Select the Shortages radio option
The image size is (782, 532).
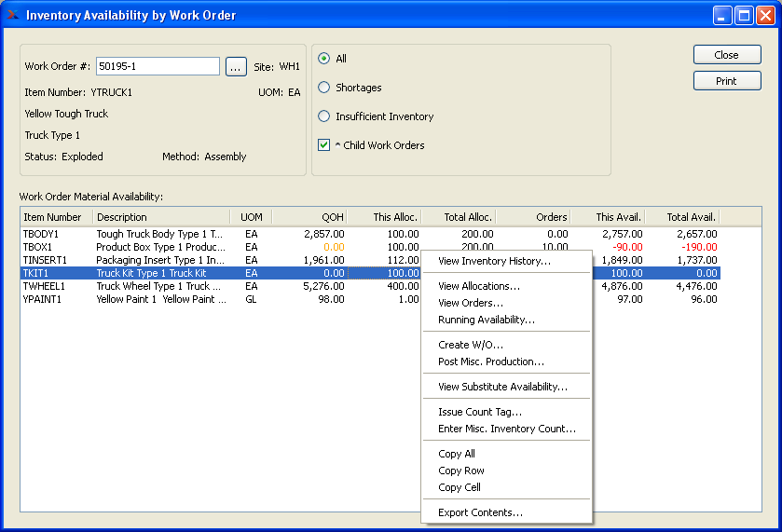(324, 88)
